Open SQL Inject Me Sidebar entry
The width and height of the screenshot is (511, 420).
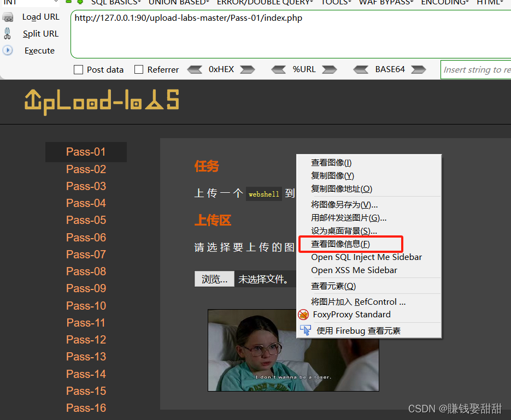[369, 257]
